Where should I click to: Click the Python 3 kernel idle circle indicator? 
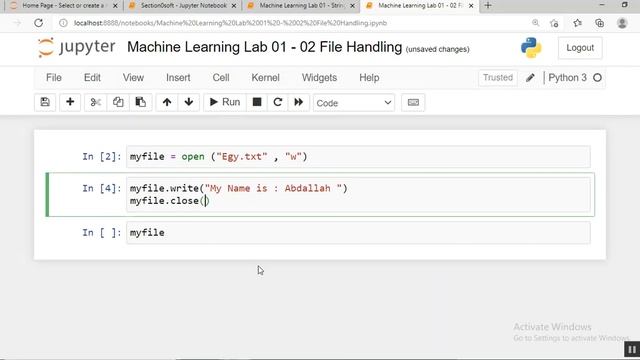click(598, 78)
